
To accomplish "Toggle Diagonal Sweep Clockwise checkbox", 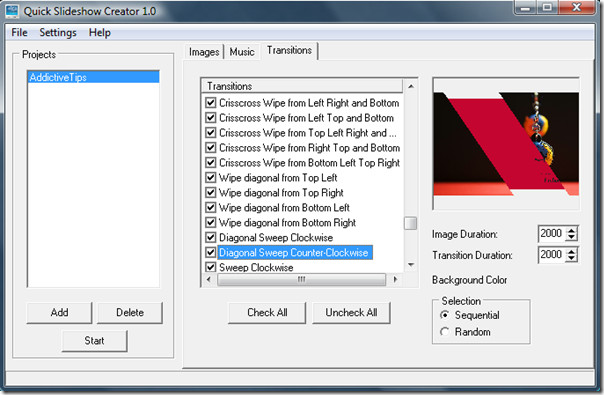I will pos(210,237).
